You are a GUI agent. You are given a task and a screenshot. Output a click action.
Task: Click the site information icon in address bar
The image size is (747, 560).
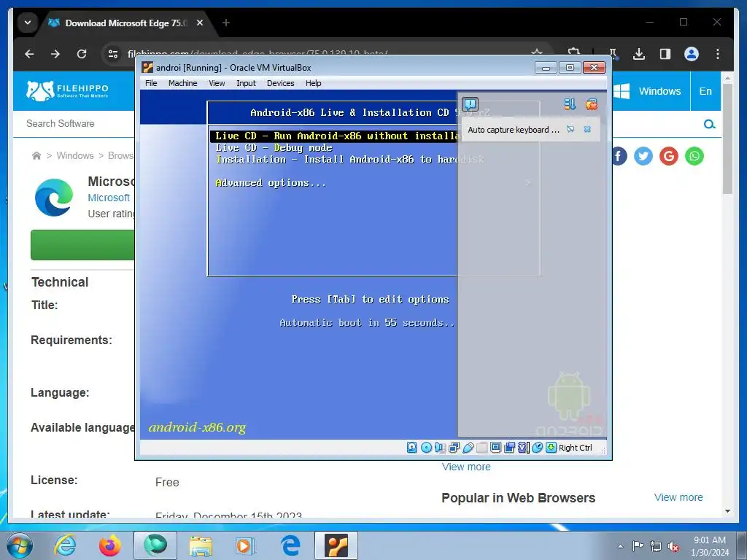(x=113, y=54)
